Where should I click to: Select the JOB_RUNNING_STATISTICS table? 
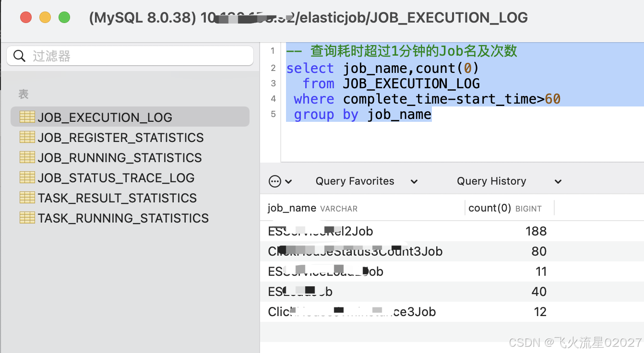pos(119,158)
